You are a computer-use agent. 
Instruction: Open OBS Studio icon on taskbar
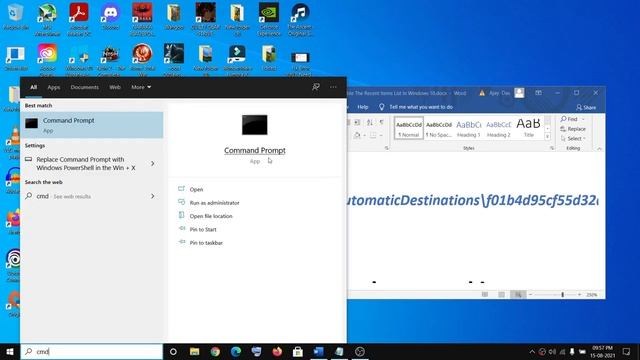coord(360,351)
